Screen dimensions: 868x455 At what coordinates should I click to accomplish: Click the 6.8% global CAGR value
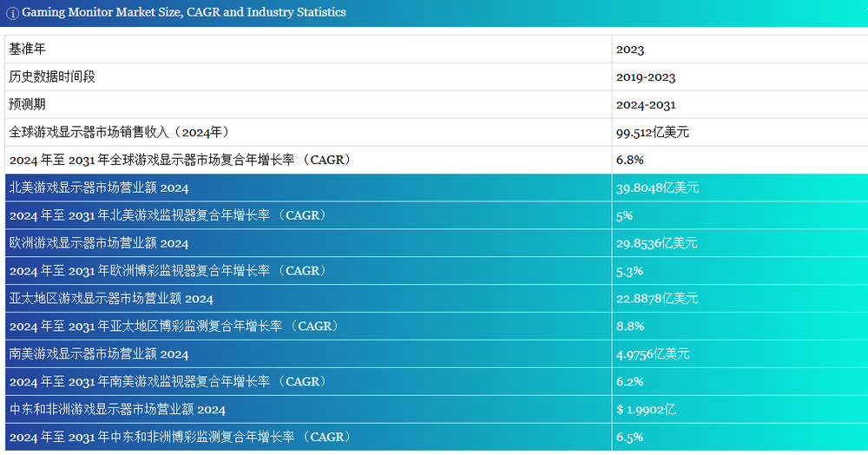(629, 160)
